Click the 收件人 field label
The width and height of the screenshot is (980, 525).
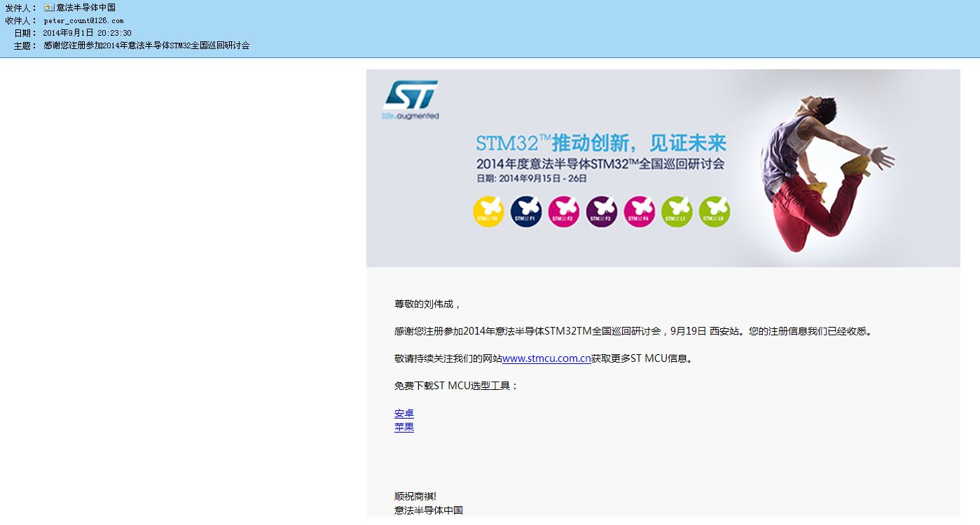(x=21, y=21)
